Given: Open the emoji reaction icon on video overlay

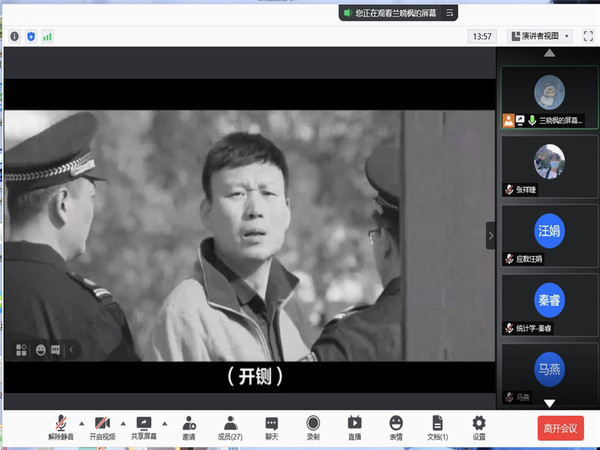Looking at the screenshot, I should 41,350.
